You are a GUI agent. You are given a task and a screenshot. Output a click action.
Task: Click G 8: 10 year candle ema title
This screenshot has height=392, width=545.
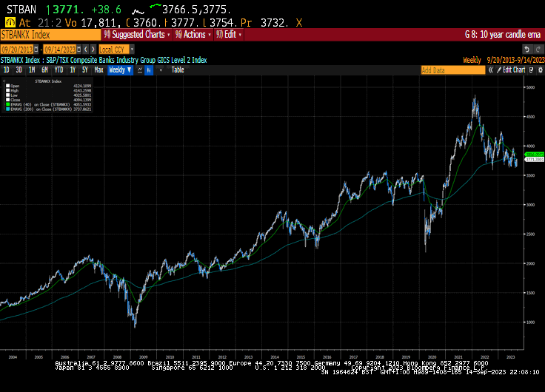(x=503, y=35)
